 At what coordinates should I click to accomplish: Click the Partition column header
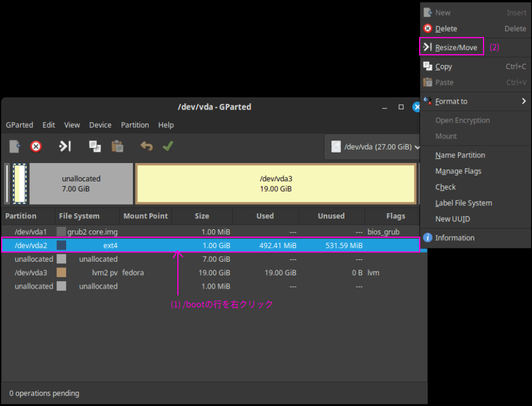28,216
